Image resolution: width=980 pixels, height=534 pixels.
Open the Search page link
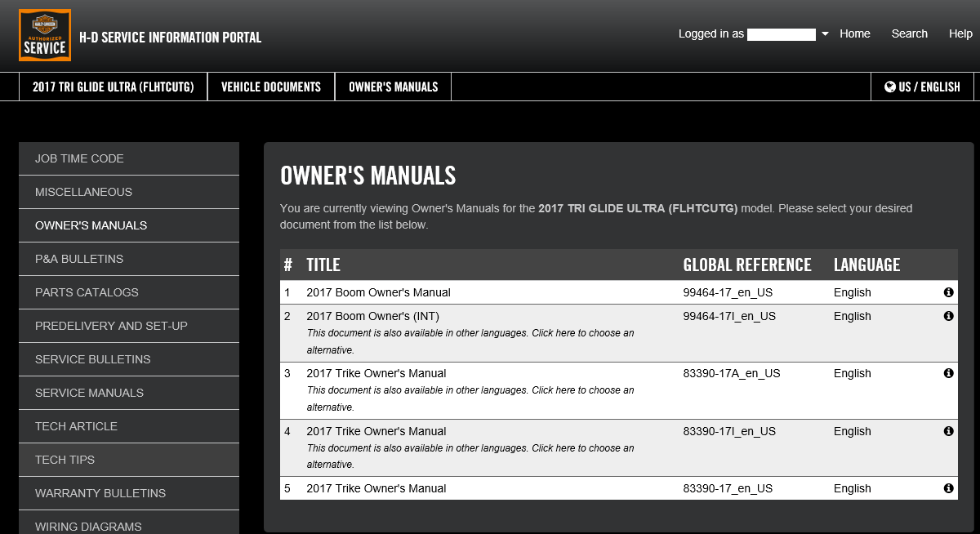909,33
